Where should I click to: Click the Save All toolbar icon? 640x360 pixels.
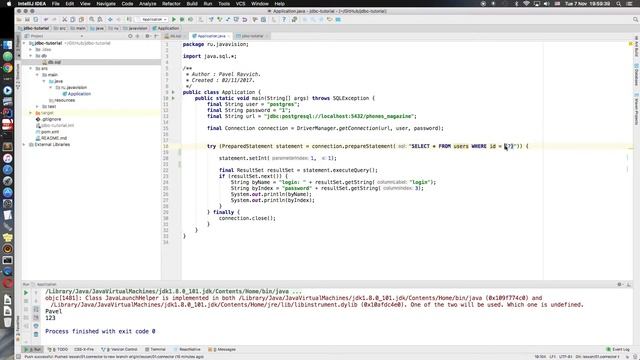coord(27,20)
